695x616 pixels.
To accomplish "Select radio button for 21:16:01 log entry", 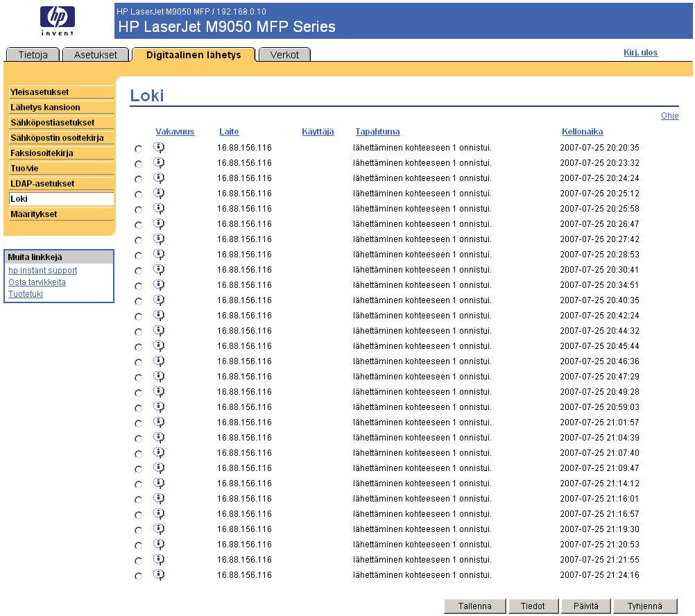I will click(x=138, y=500).
